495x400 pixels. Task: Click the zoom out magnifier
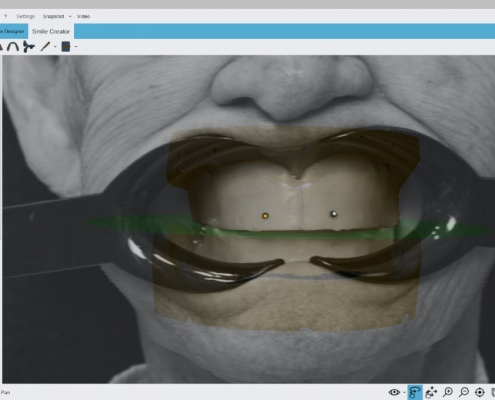(464, 392)
